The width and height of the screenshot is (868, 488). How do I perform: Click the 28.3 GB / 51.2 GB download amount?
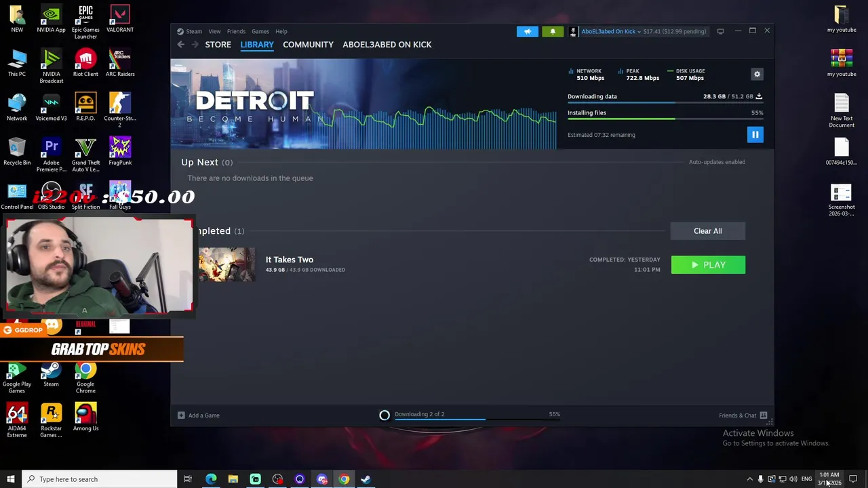[728, 96]
